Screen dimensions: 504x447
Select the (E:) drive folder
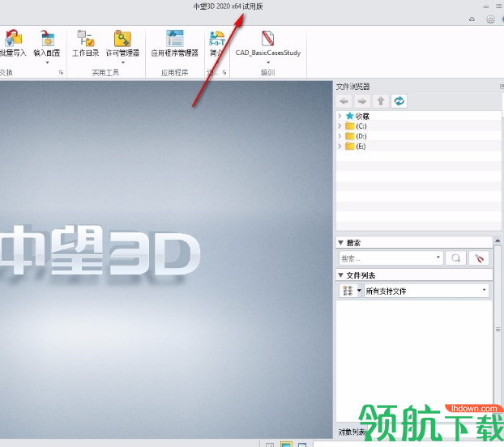coord(356,147)
